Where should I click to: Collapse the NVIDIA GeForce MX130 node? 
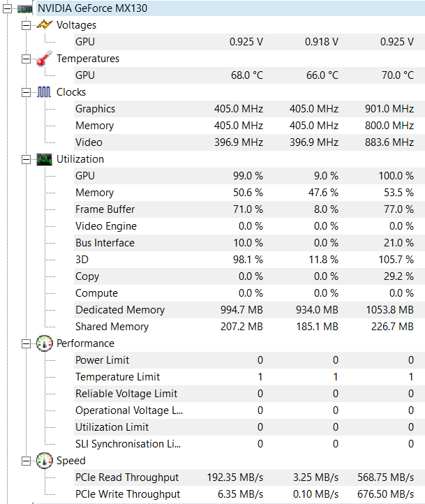tap(8, 8)
